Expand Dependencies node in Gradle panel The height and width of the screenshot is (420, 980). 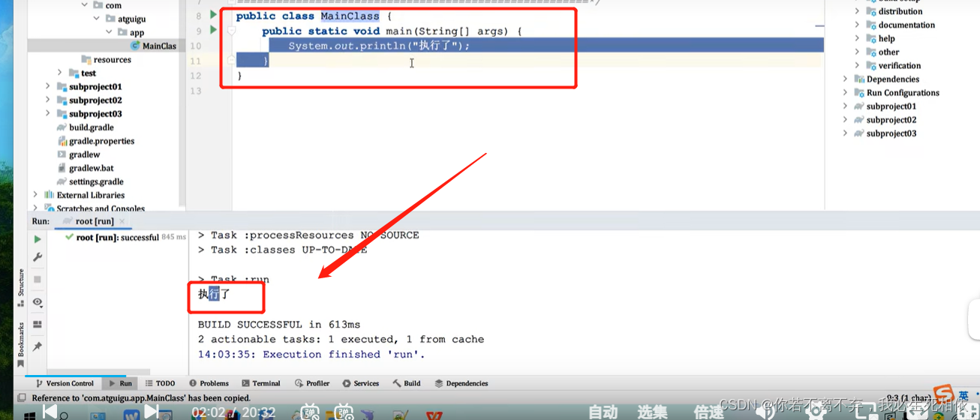(845, 79)
